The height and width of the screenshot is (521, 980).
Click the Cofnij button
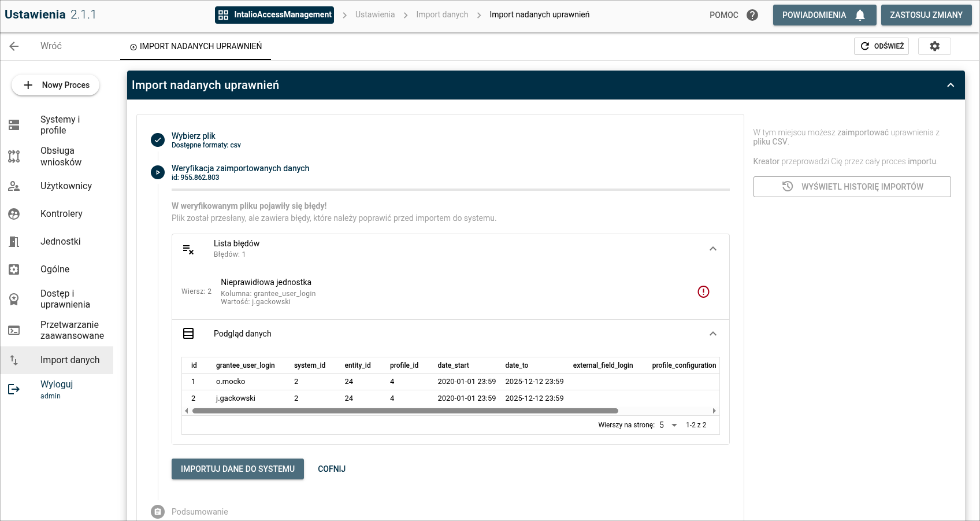332,469
